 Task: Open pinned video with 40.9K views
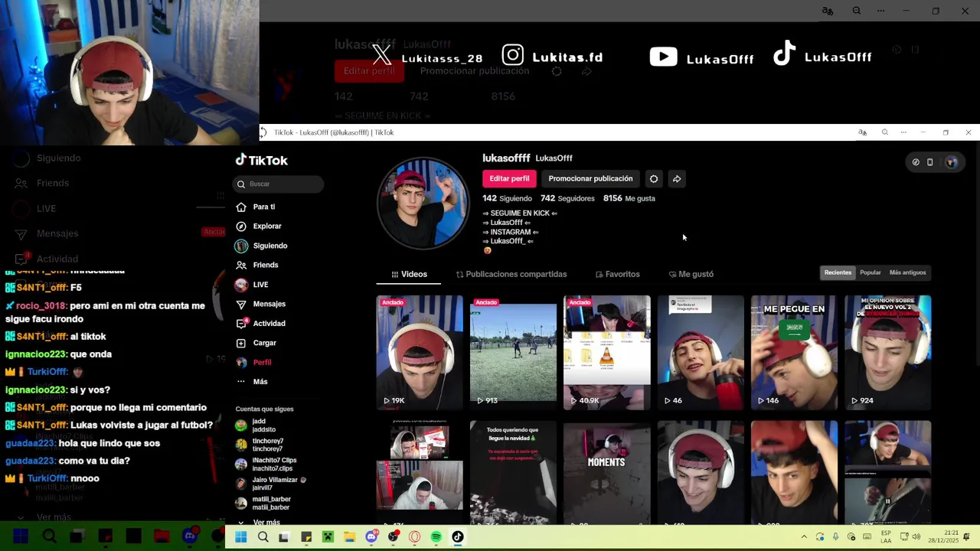tap(607, 353)
